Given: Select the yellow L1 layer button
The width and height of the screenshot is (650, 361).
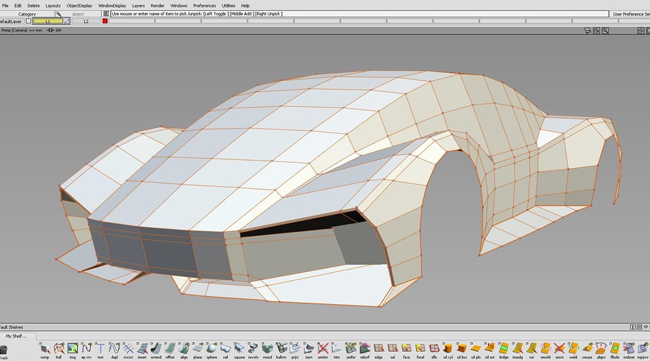Looking at the screenshot, I should (47, 21).
